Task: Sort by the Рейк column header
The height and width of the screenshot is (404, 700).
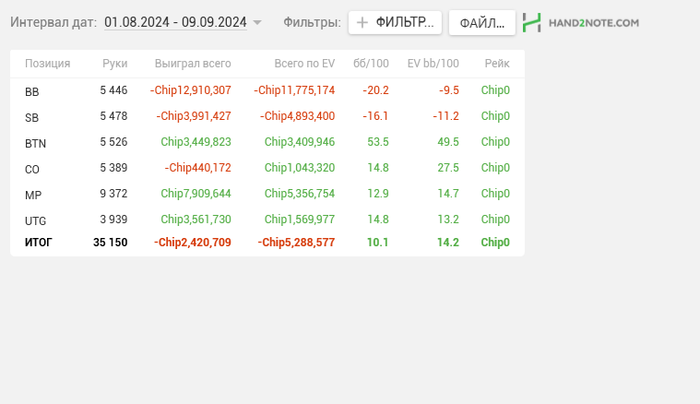Action: pyautogui.click(x=496, y=63)
